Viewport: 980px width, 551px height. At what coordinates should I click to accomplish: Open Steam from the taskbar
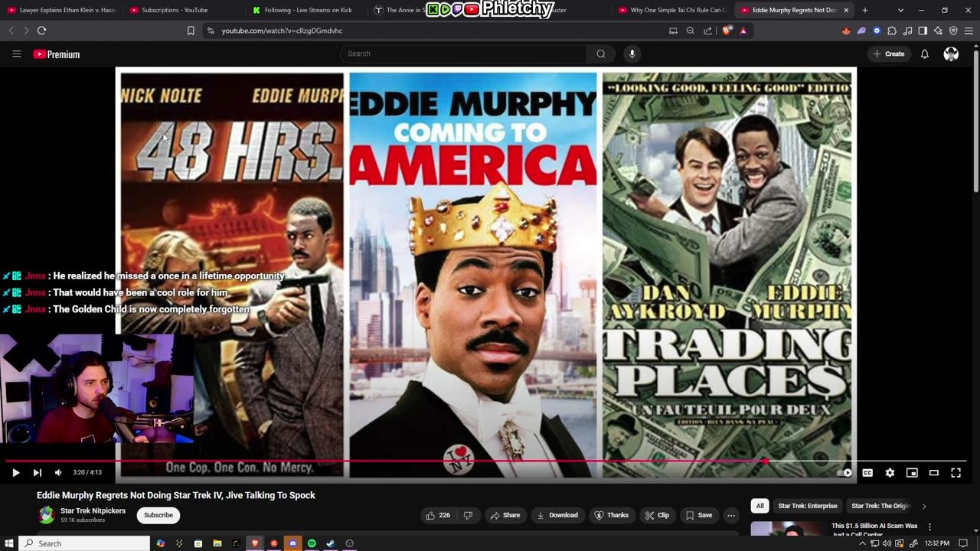click(x=331, y=543)
